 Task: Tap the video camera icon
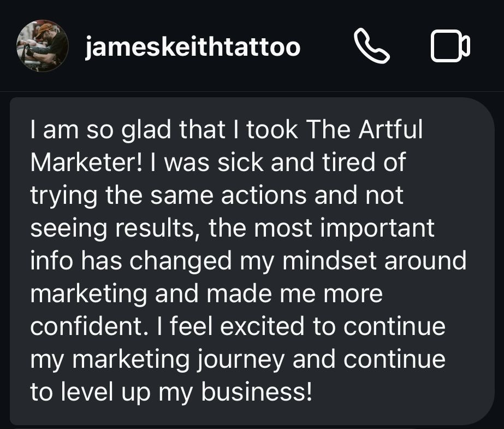click(x=450, y=47)
